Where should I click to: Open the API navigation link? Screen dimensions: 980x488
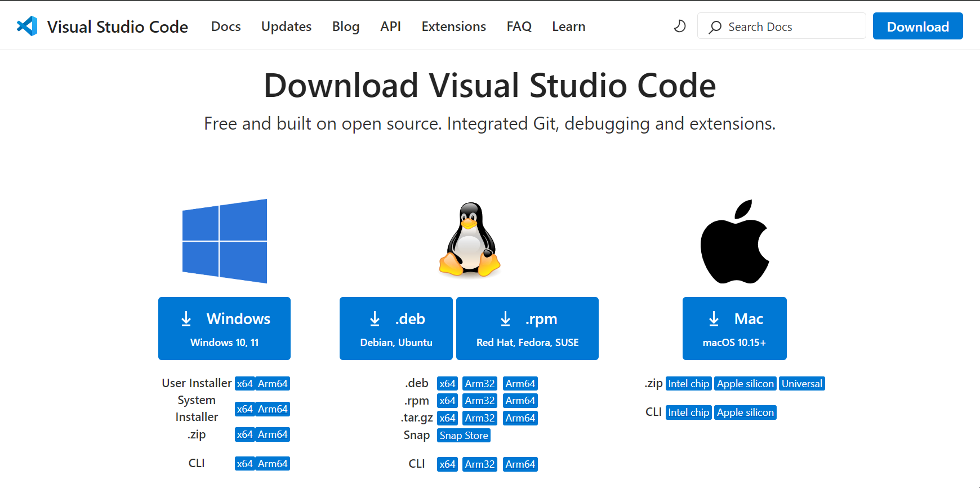[390, 26]
